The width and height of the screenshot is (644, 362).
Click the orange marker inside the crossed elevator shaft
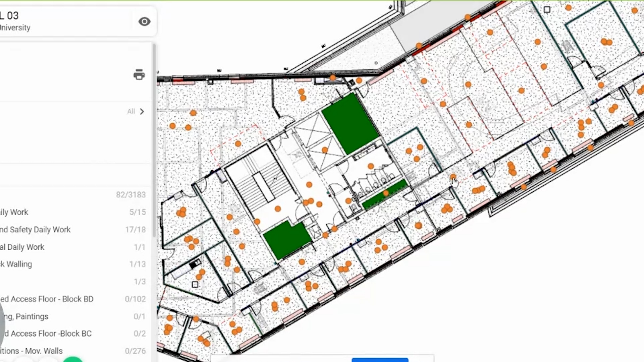point(325,150)
